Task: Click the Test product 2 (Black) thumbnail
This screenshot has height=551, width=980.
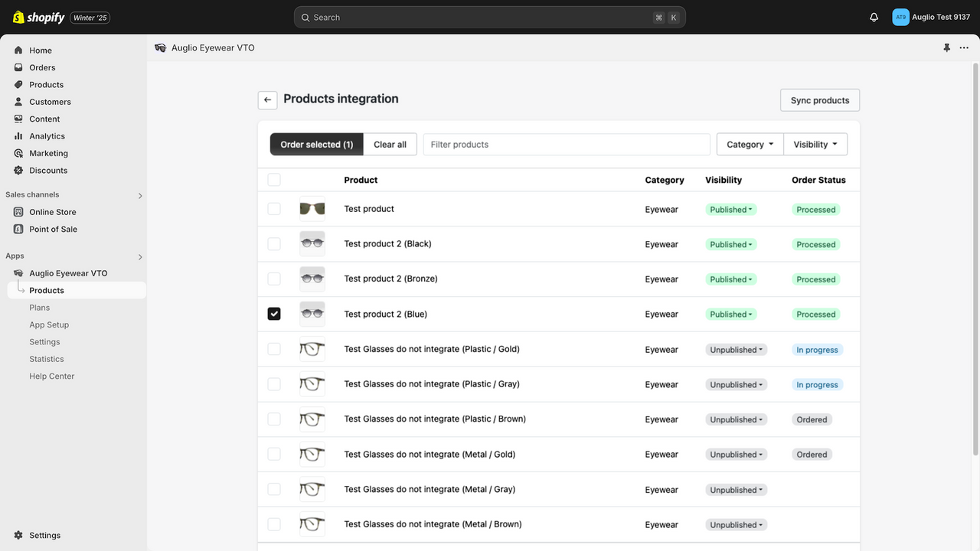Action: 312,244
